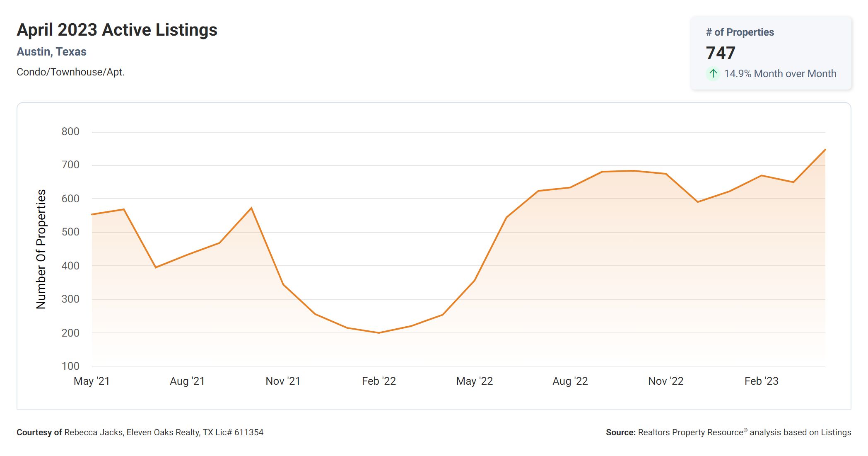Click the Aug '21 axis label
This screenshot has width=868, height=456.
187,381
